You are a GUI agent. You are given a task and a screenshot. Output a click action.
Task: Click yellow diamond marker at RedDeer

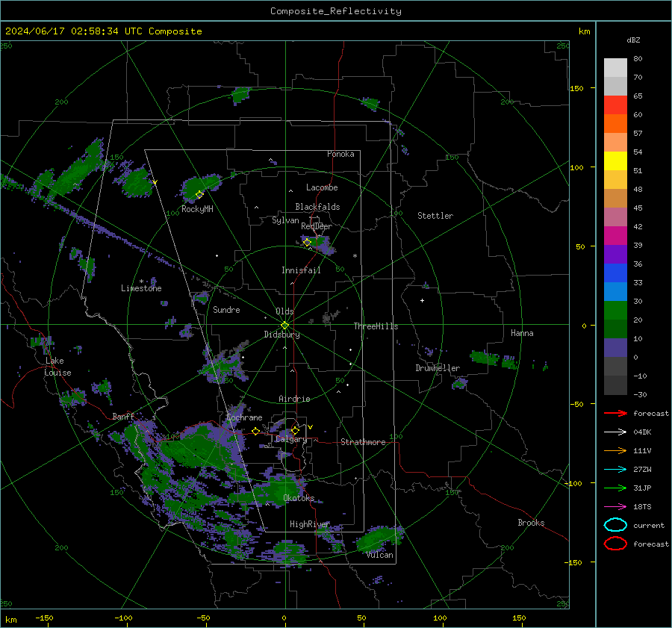(x=307, y=243)
